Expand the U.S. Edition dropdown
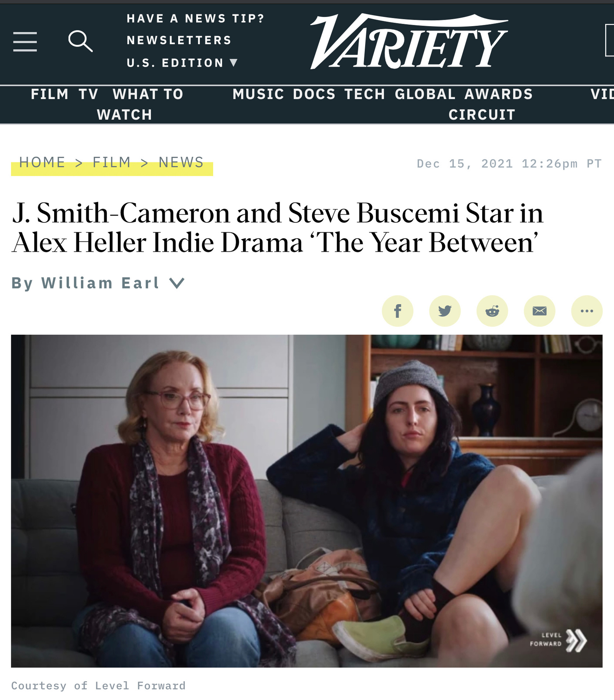This screenshot has width=614, height=700. (x=182, y=63)
